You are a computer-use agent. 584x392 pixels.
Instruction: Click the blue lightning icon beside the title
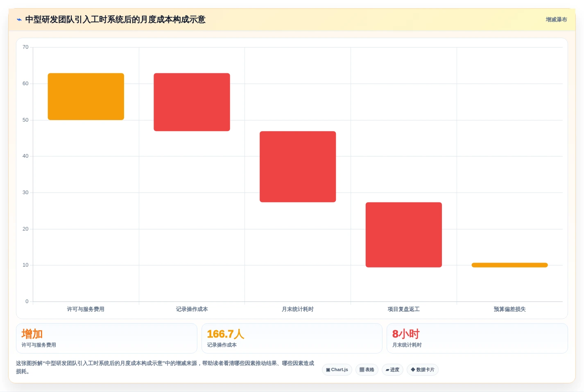[19, 20]
